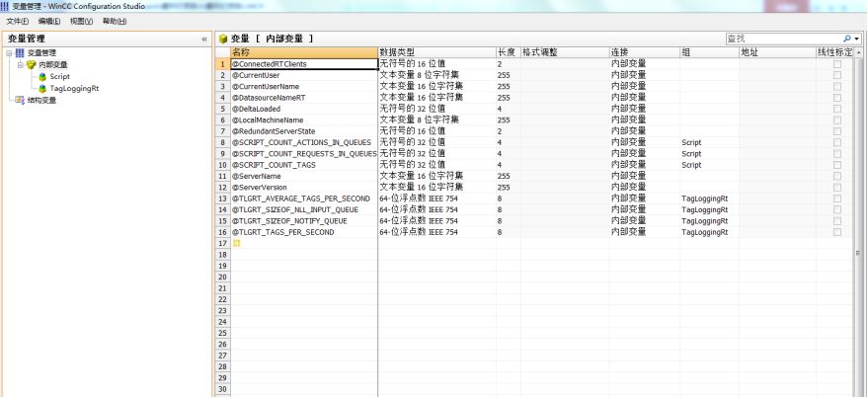This screenshot has width=868, height=398.
Task: Click the @SCRIPT_COUNT_ACTIONS_IN_QUEUES name cell
Action: click(304, 142)
